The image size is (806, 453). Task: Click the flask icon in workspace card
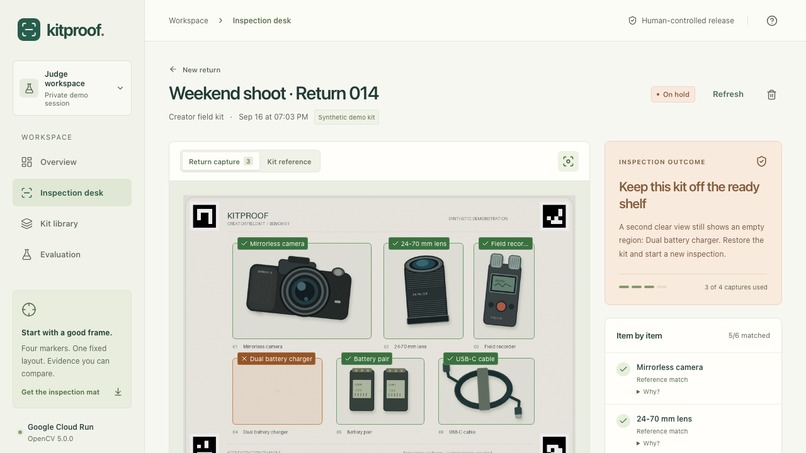pyautogui.click(x=29, y=88)
